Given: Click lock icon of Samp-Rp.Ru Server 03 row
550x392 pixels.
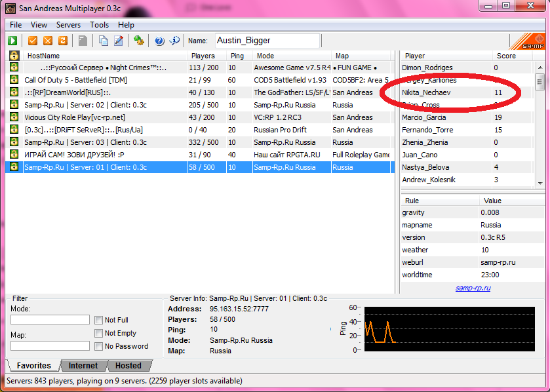Looking at the screenshot, I should (x=14, y=142).
